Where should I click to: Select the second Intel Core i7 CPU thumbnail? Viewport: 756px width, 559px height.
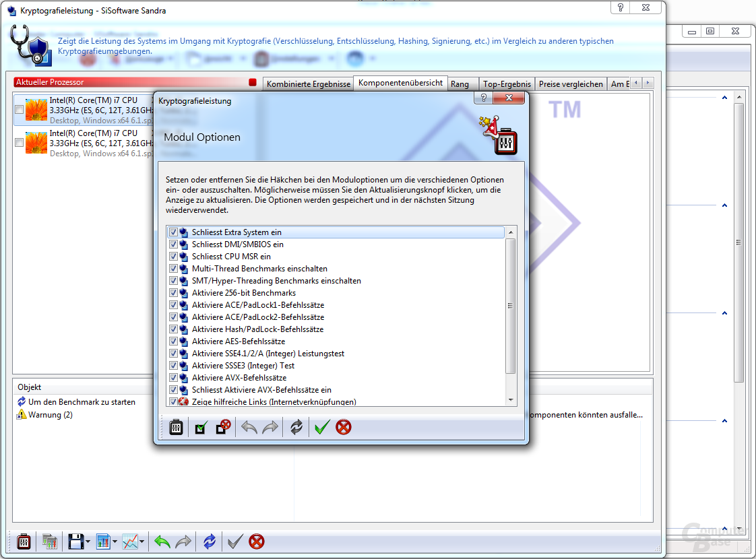tap(36, 143)
